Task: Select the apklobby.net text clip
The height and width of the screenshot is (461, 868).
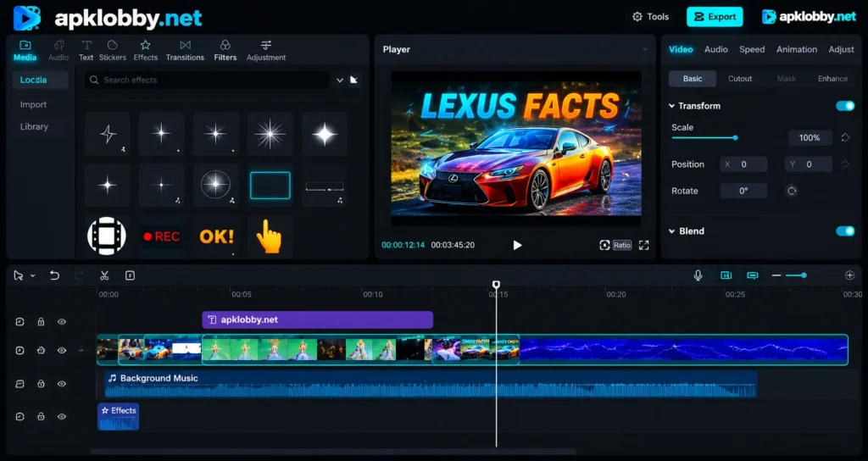Action: coord(317,319)
